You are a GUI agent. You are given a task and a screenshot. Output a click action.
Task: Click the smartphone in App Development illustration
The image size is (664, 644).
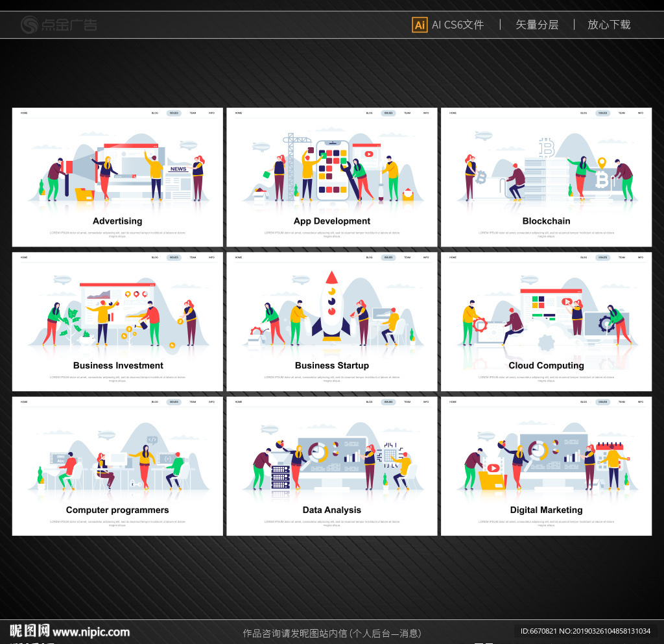point(333,170)
